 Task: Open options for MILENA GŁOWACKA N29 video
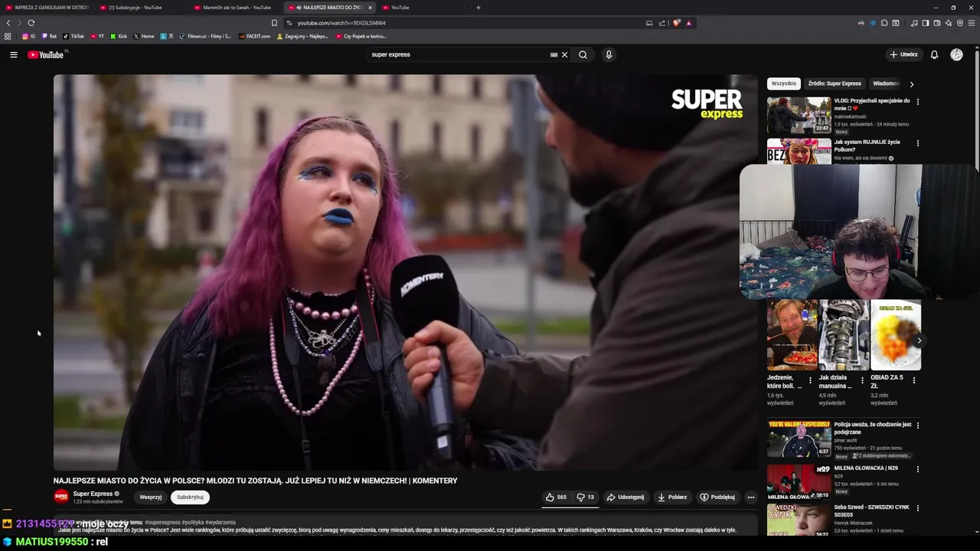[917, 468]
